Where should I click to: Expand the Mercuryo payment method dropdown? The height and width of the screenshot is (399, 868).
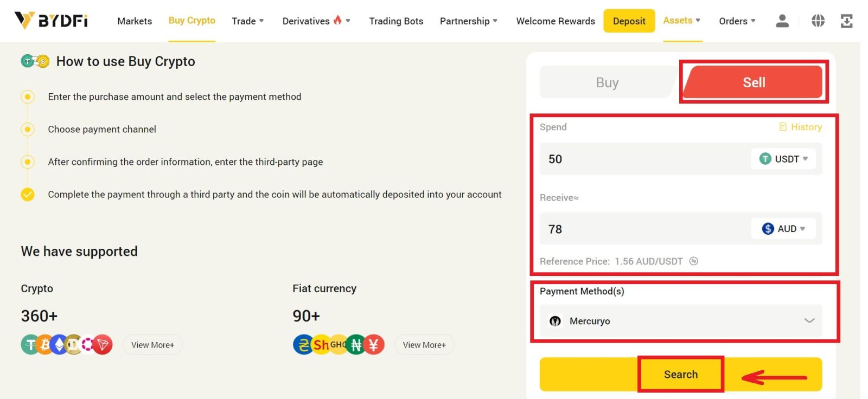pos(809,321)
